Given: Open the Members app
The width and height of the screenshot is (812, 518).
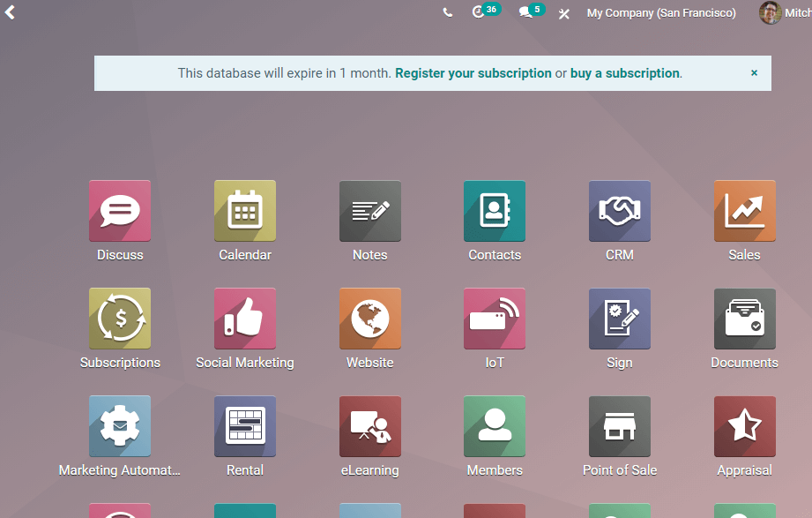Looking at the screenshot, I should tap(495, 426).
